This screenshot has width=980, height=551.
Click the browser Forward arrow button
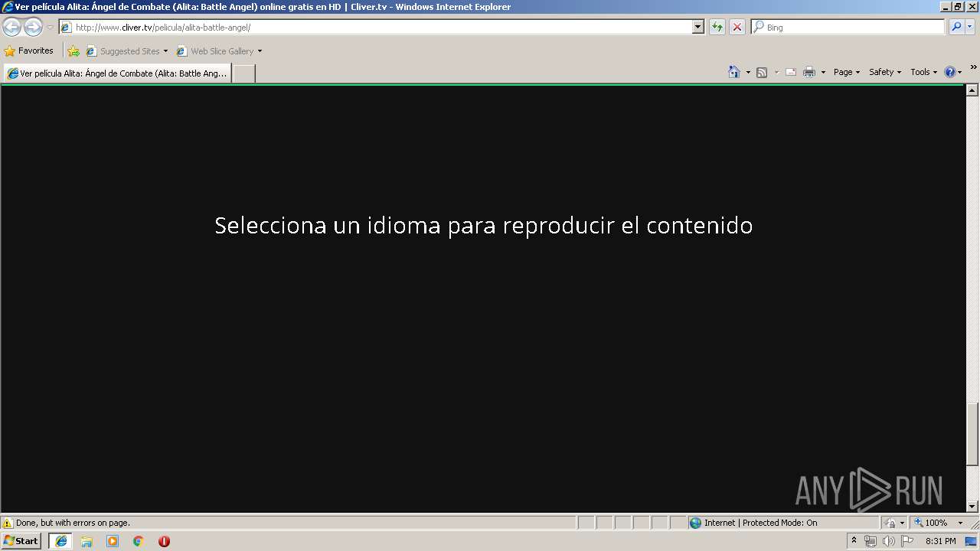tap(33, 28)
